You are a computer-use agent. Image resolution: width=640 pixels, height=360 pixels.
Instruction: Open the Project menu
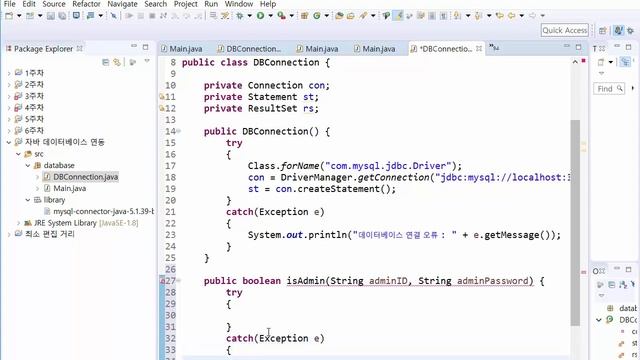[186, 4]
